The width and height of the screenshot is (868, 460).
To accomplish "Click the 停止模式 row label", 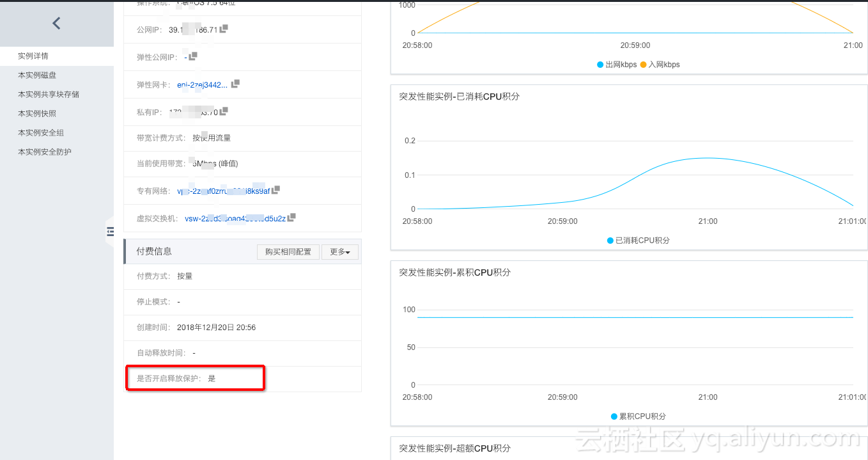I will (153, 302).
